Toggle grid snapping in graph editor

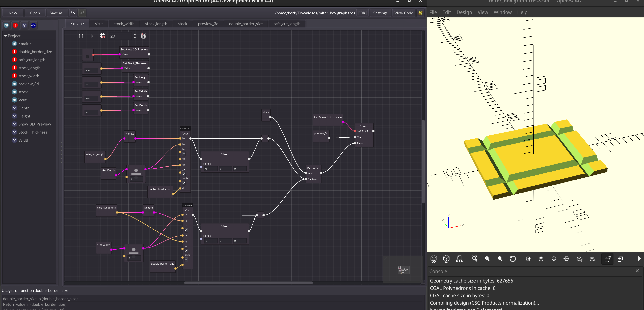[102, 36]
